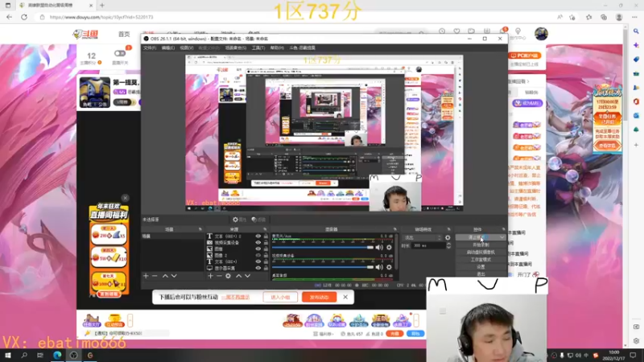Open the Filters button above source list

point(258,220)
